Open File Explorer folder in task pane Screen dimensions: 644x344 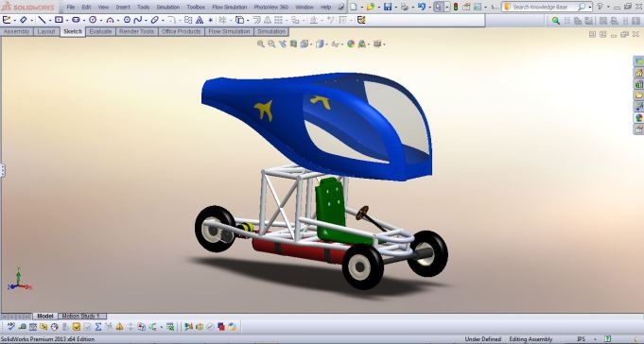[x=638, y=95]
